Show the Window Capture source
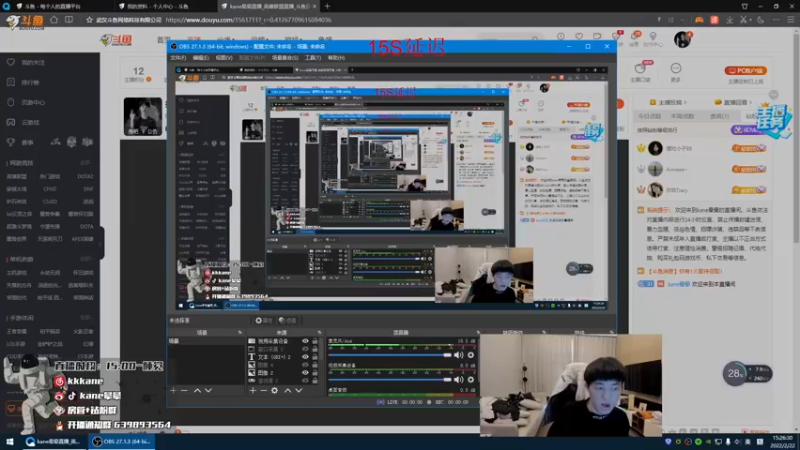Viewport: 800px width, 450px height. 305,349
